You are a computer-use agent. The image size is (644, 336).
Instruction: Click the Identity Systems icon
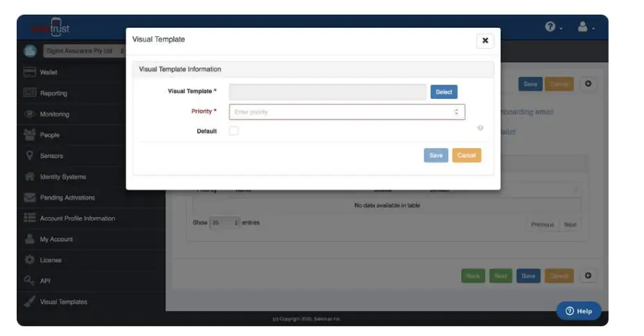[x=30, y=177]
